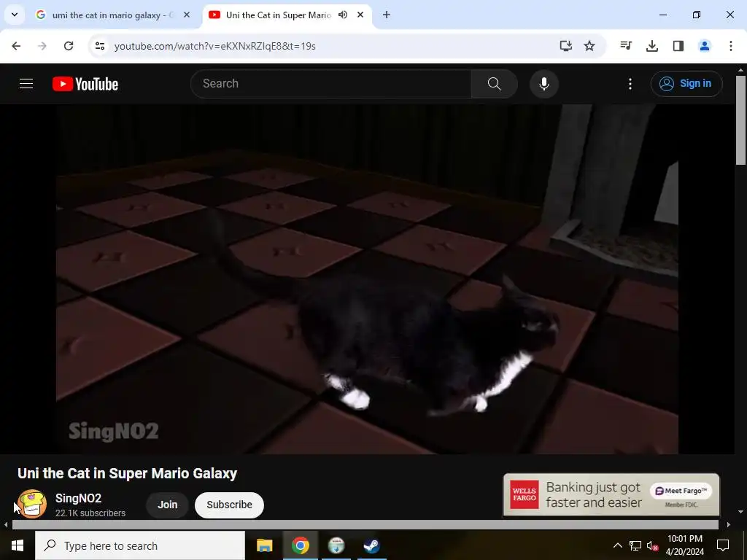Expand the tab search dropdown arrow
Screen dimensions: 747x560
[15, 15]
